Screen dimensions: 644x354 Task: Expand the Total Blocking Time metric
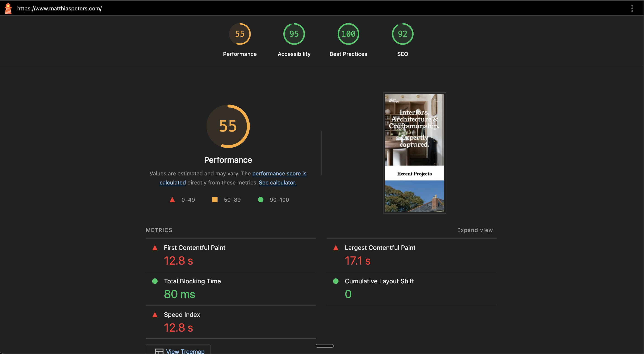coord(192,281)
